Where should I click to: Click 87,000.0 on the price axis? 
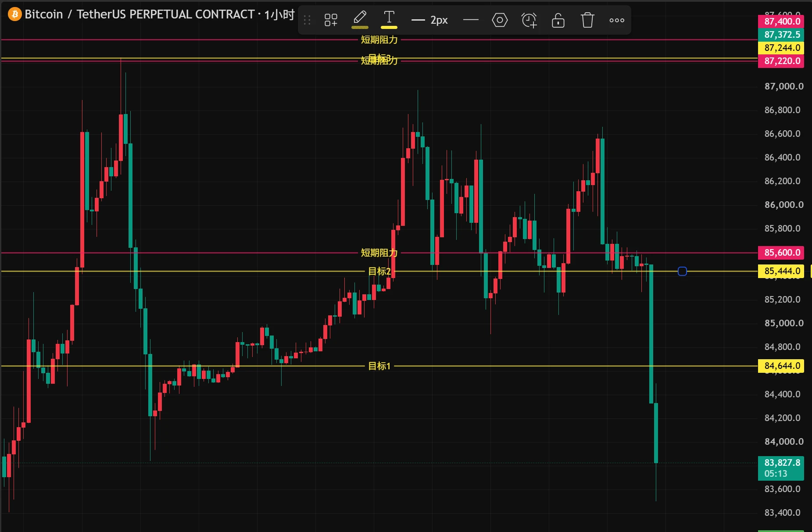pyautogui.click(x=784, y=86)
